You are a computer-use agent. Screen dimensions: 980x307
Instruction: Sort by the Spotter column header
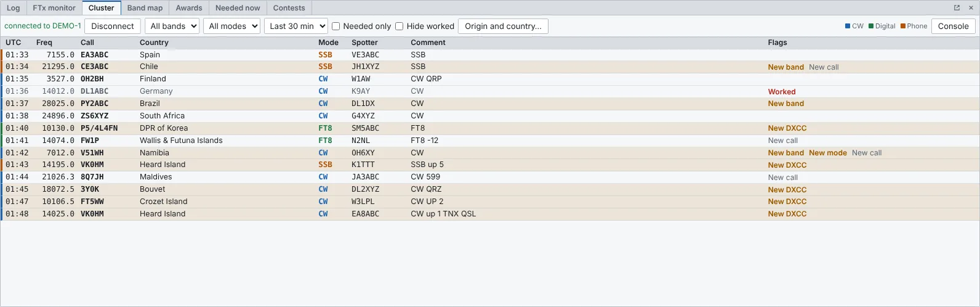[x=365, y=43]
